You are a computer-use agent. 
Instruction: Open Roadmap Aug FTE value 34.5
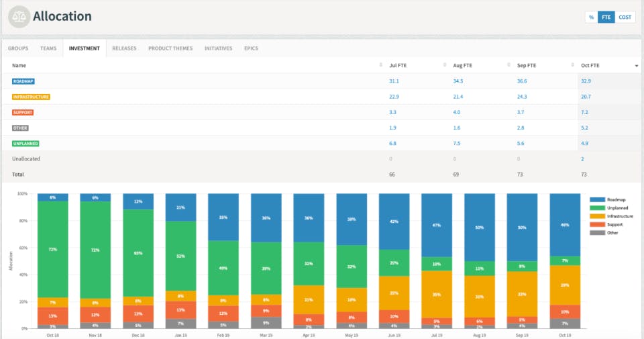[458, 81]
